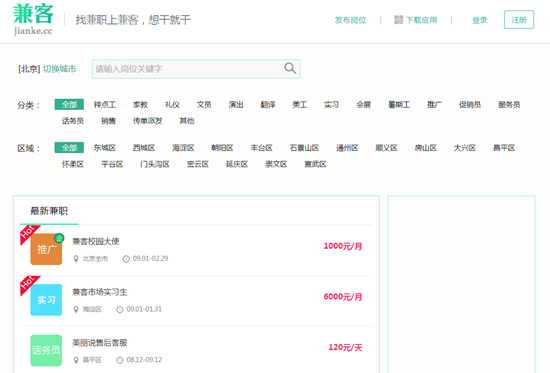Choose the 服务员 category filter
The height and width of the screenshot is (373, 550).
click(509, 105)
